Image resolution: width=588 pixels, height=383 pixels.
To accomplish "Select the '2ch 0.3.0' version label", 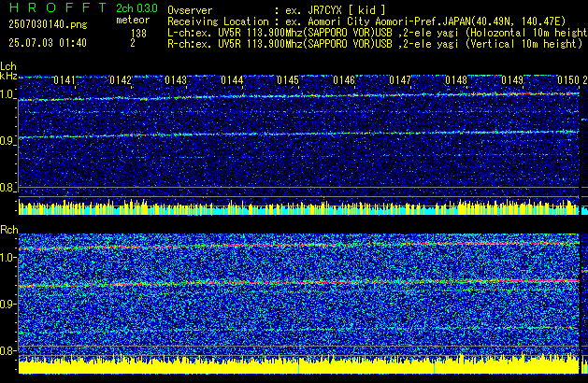I will click(x=136, y=8).
